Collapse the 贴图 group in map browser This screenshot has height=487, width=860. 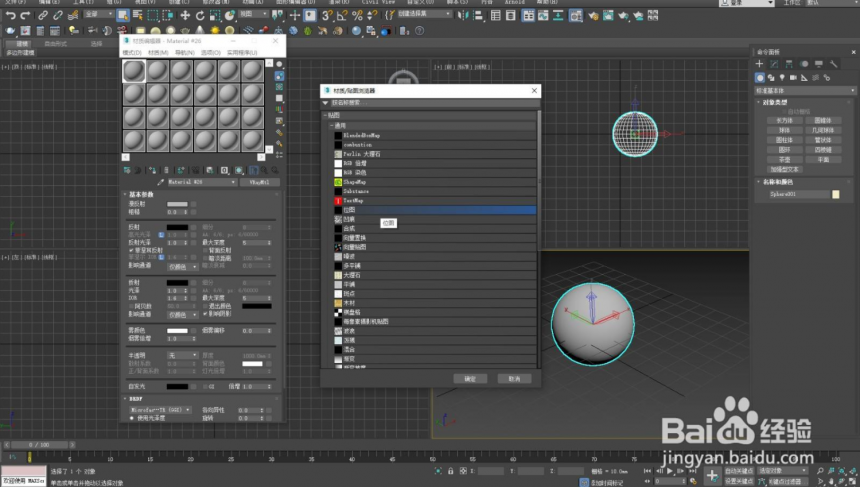pyautogui.click(x=325, y=115)
